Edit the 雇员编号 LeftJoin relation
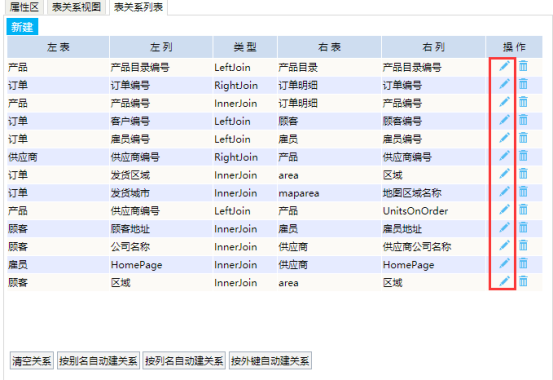The width and height of the screenshot is (553, 380). 504,138
